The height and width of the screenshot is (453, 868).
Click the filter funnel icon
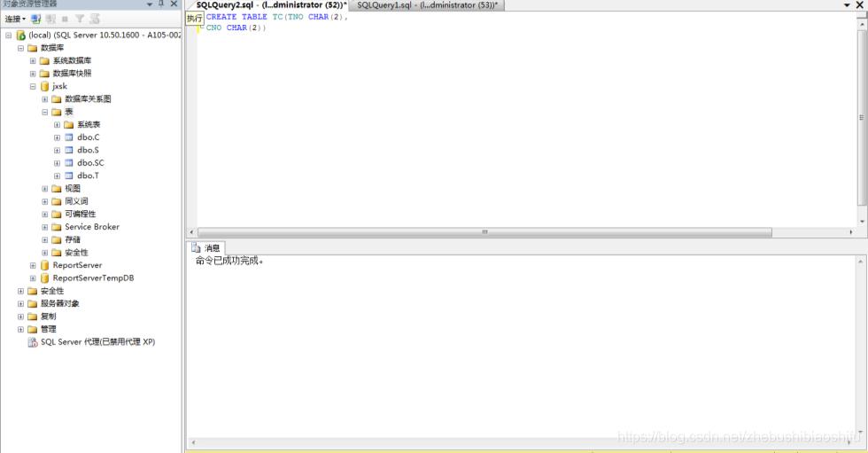click(80, 19)
